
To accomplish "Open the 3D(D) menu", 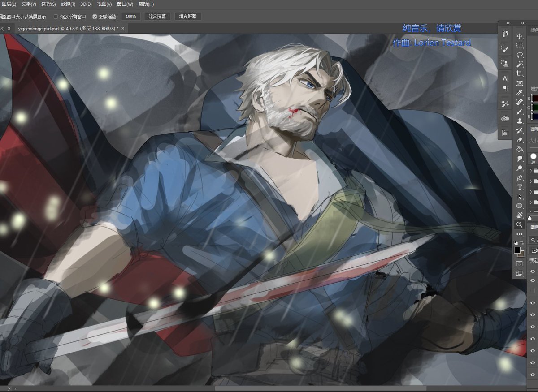I will tap(86, 4).
